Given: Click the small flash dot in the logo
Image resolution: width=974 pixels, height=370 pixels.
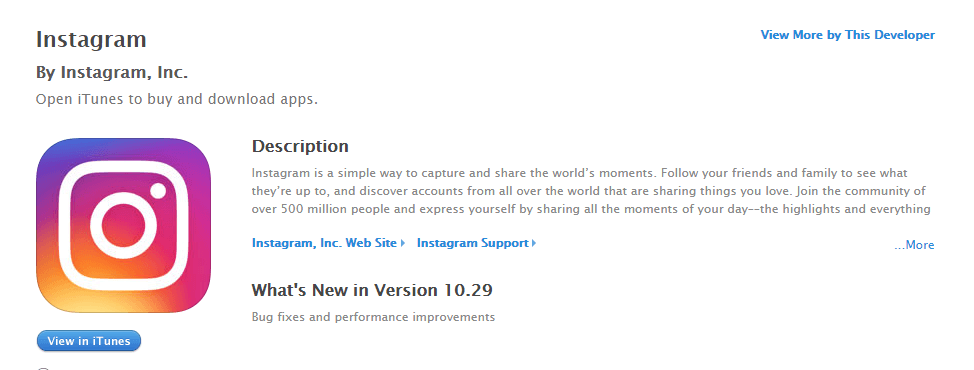Looking at the screenshot, I should (158, 191).
